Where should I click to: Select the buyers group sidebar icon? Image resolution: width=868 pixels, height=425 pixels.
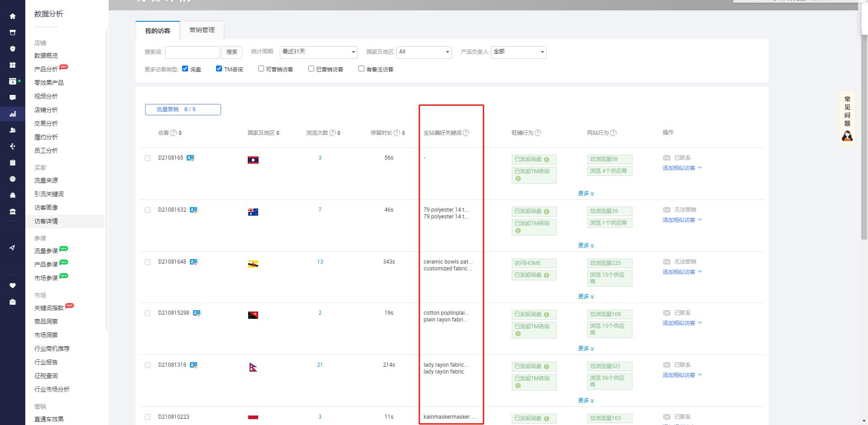pyautogui.click(x=13, y=130)
